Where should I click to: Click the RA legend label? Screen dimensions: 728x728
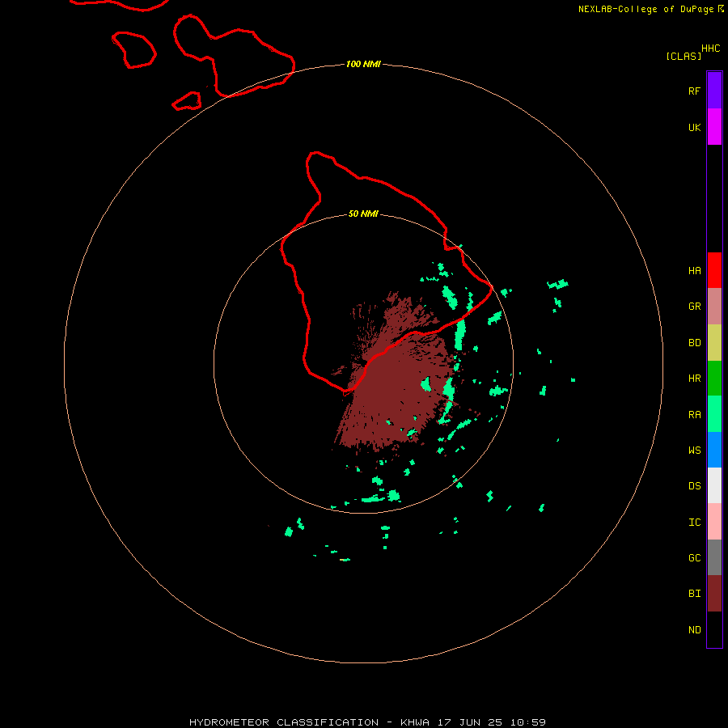694,415
